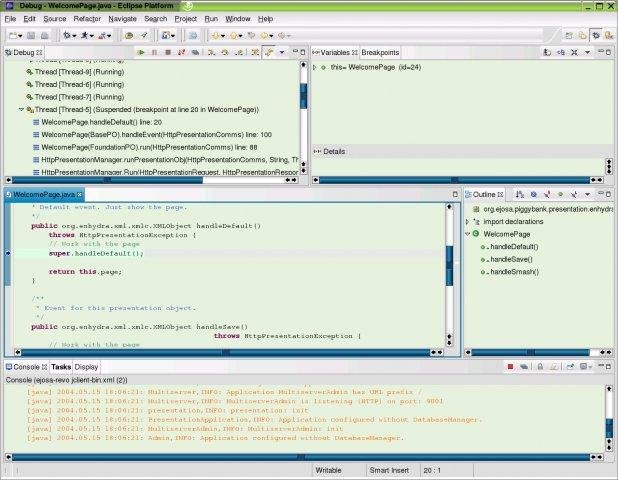The image size is (618, 480).
Task: Clear the console with the Clear Console icon
Action: (x=554, y=367)
